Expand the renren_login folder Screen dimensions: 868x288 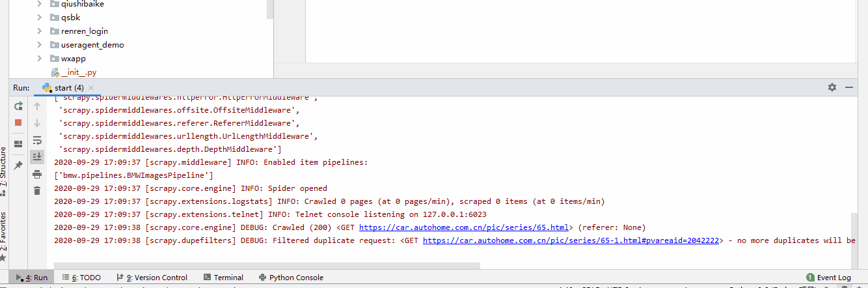40,31
